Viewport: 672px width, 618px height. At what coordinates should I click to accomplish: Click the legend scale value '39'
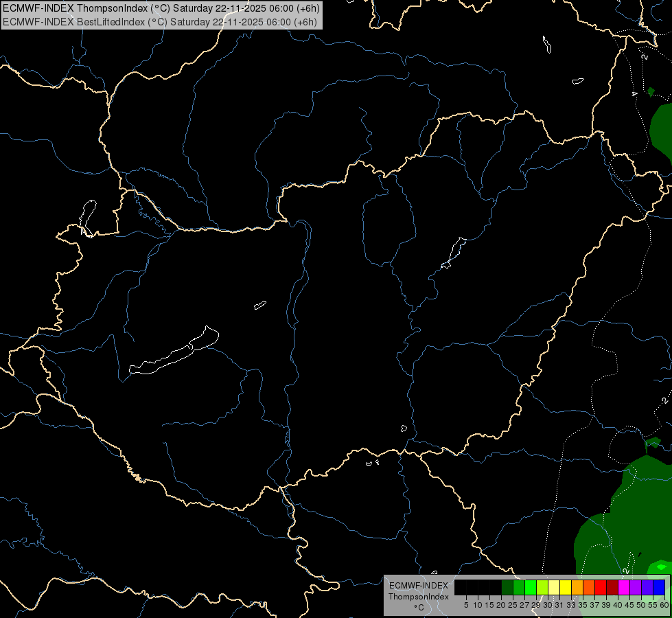[605, 605]
